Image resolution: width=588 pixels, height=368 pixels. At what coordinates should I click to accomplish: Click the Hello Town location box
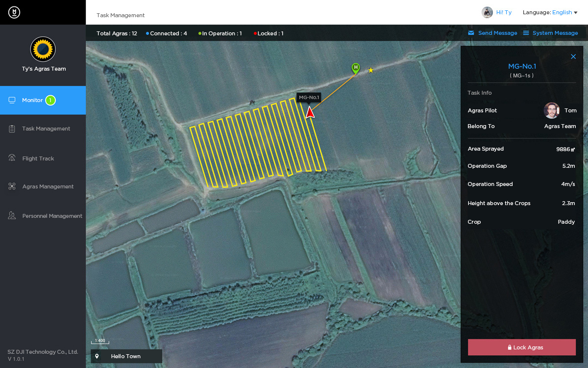pos(126,356)
